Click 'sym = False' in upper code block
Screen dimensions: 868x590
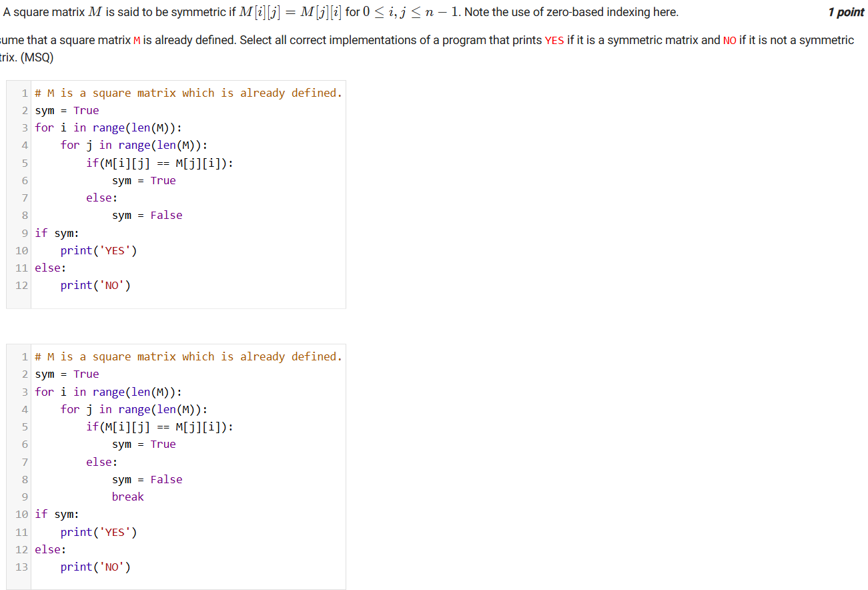(147, 215)
